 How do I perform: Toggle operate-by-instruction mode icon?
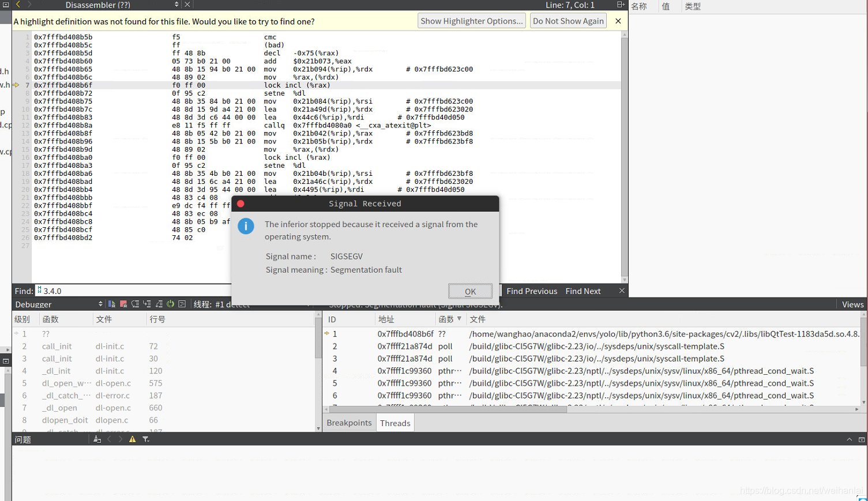(182, 304)
